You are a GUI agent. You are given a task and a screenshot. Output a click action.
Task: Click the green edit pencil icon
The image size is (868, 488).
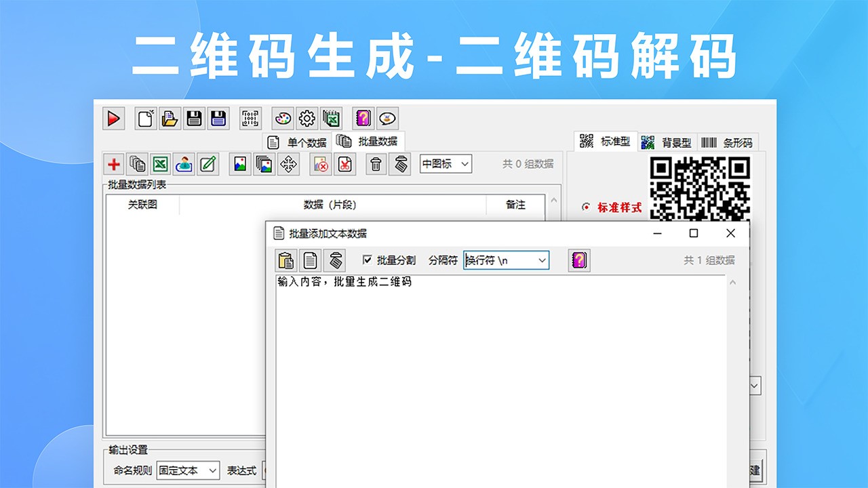pyautogui.click(x=207, y=164)
